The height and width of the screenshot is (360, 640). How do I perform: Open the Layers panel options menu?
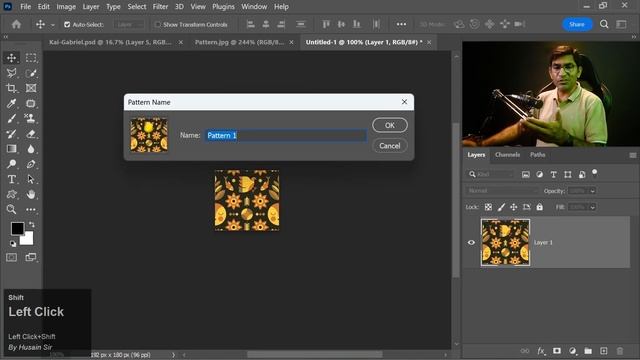pyautogui.click(x=633, y=155)
